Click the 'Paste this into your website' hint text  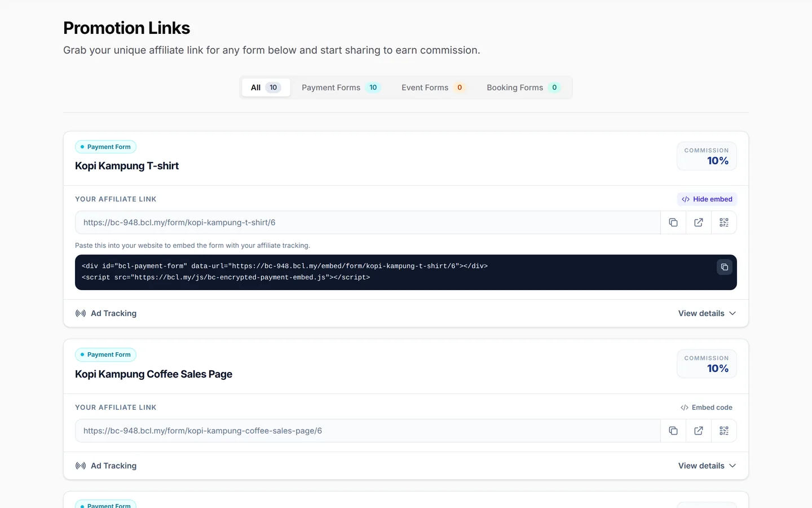[x=192, y=246]
